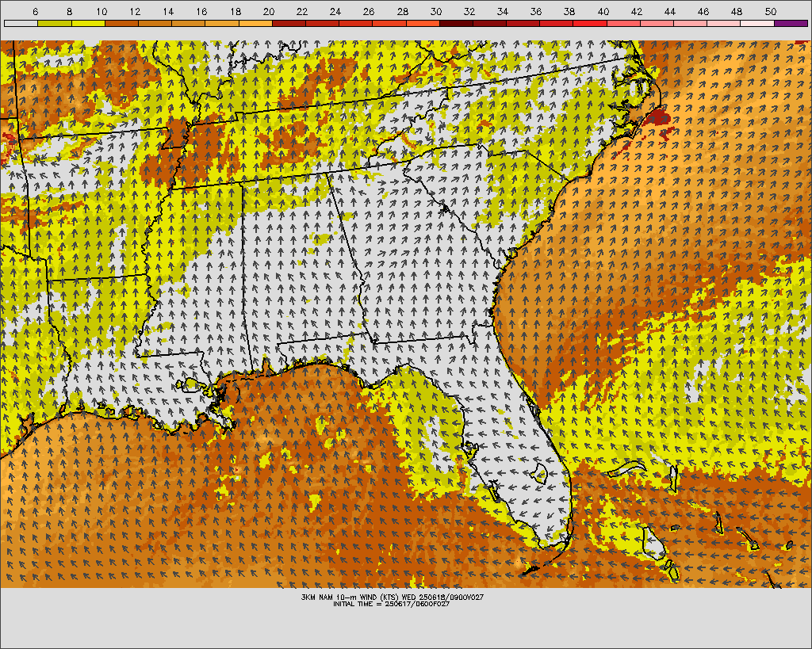Pick the legend label "50"
The image size is (812, 649).
click(771, 11)
